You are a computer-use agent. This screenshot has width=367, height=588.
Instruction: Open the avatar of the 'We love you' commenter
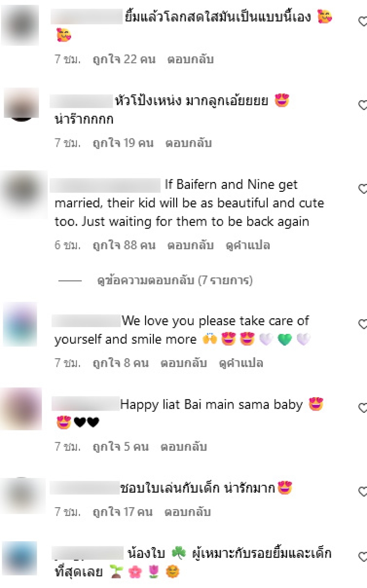tap(20, 324)
